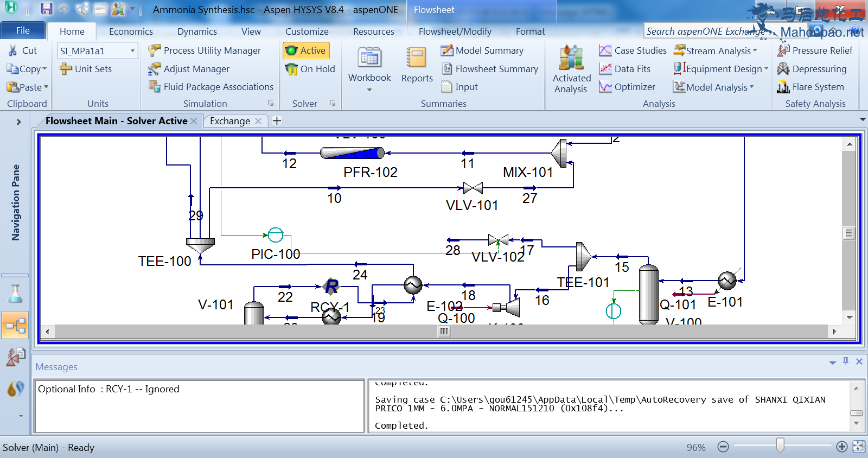The width and height of the screenshot is (868, 458).
Task: Expand the Paste dropdown arrow
Action: point(46,87)
